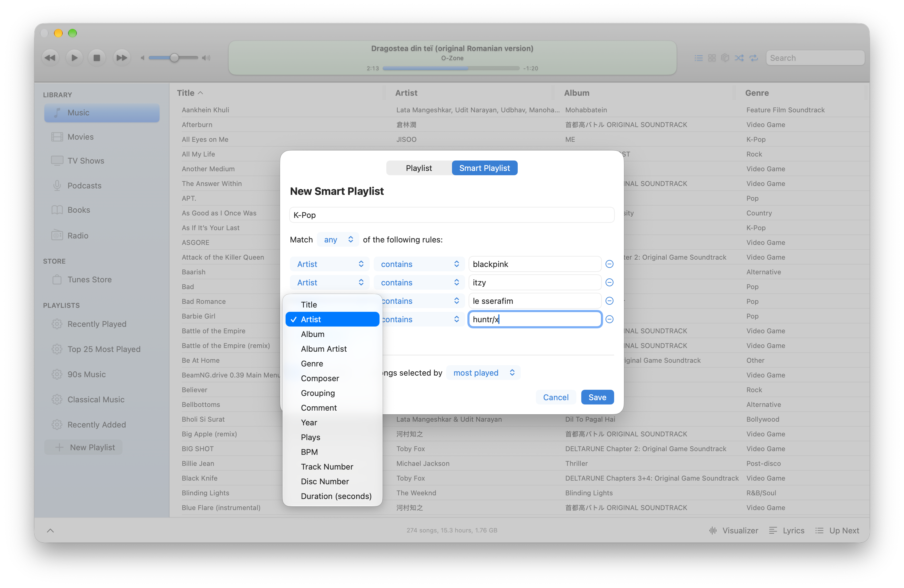The height and width of the screenshot is (588, 904).
Task: Click the fast-forward button
Action: [x=122, y=58]
